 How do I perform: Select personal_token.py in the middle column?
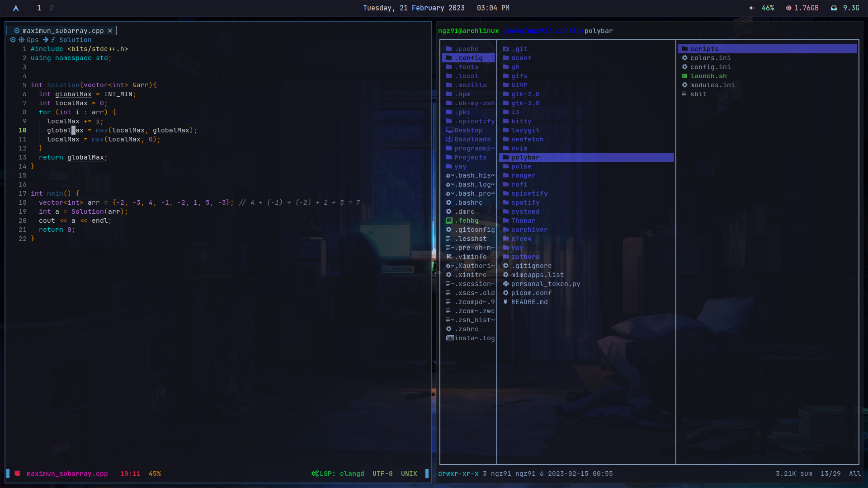(x=545, y=284)
